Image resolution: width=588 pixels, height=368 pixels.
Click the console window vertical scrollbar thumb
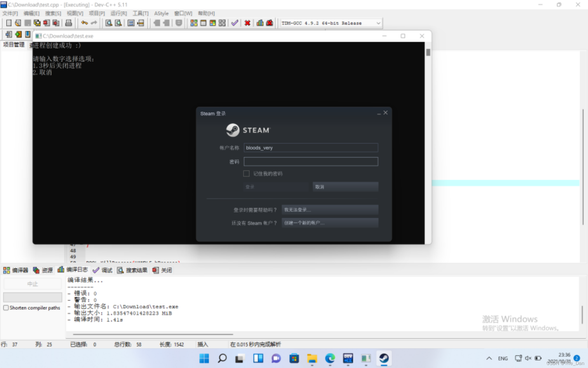pyautogui.click(x=428, y=52)
